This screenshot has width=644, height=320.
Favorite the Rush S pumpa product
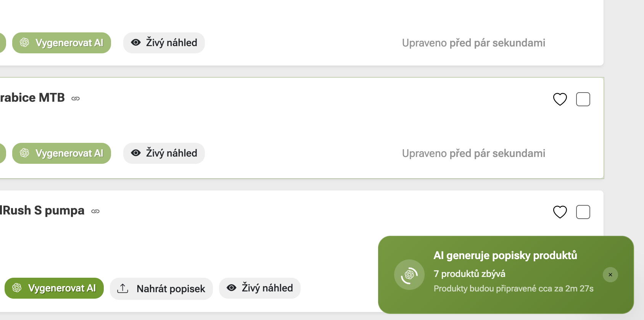click(x=560, y=212)
